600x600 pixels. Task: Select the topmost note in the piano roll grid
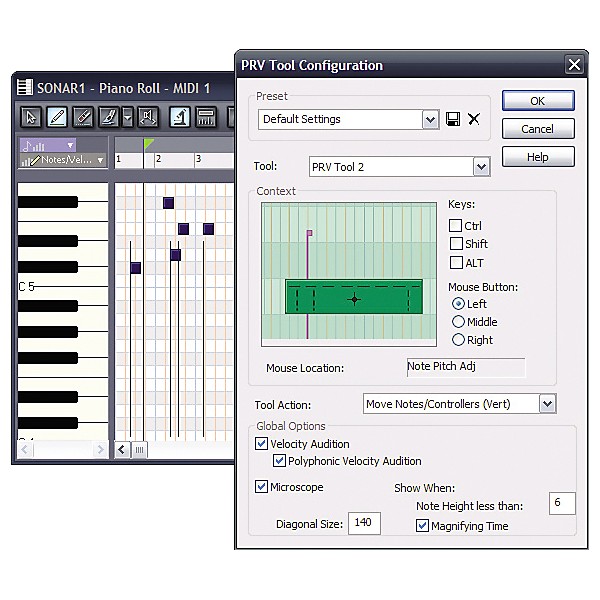click(x=168, y=203)
